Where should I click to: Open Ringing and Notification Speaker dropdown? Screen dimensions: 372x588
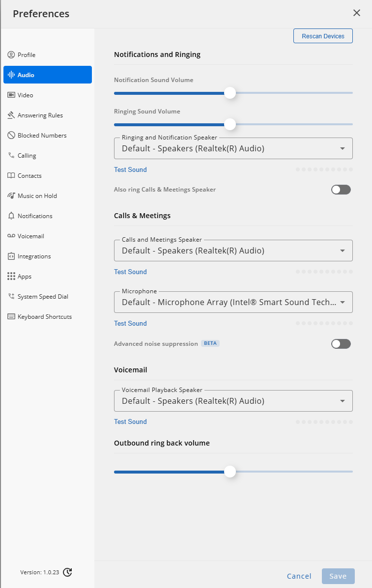tap(233, 148)
